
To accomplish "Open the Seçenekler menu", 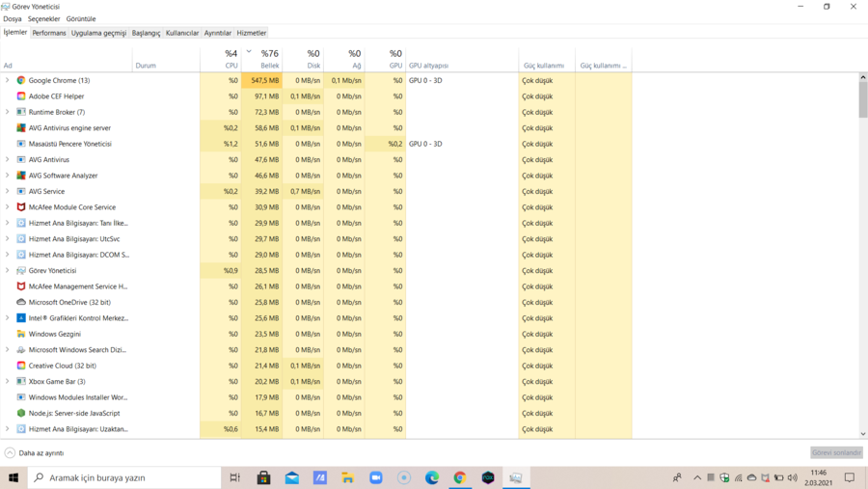I will (x=43, y=19).
